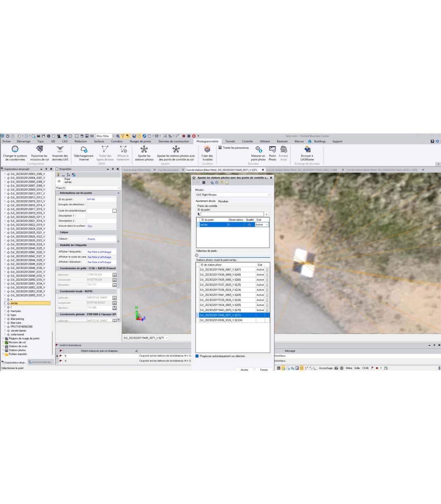Open Téléchargement Internet cloud icon
441x504 pixels.
[x=84, y=149]
